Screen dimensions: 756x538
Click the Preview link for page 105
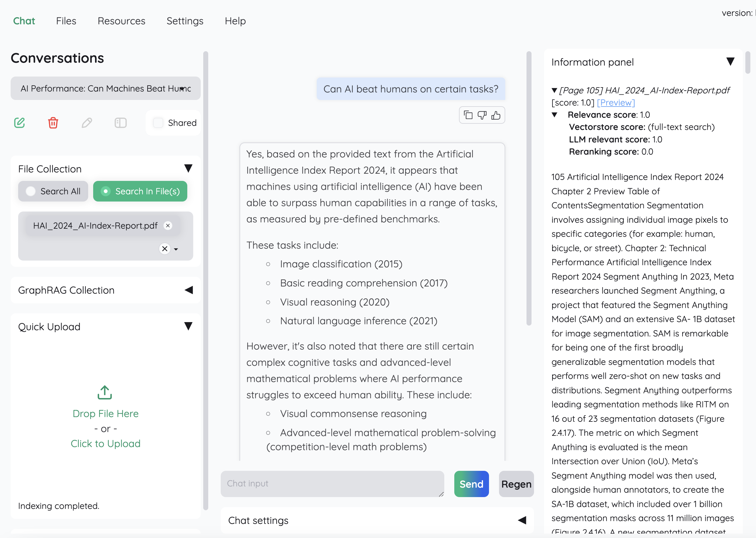616,101
